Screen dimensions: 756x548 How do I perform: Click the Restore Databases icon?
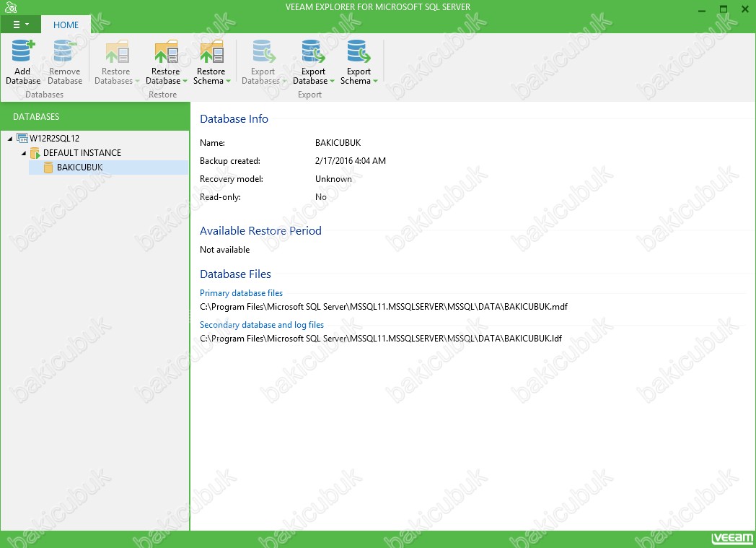(x=117, y=51)
